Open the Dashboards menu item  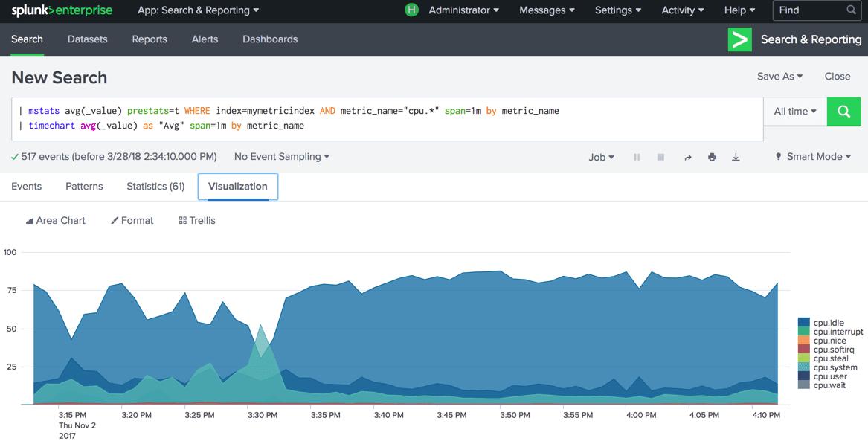(x=270, y=39)
